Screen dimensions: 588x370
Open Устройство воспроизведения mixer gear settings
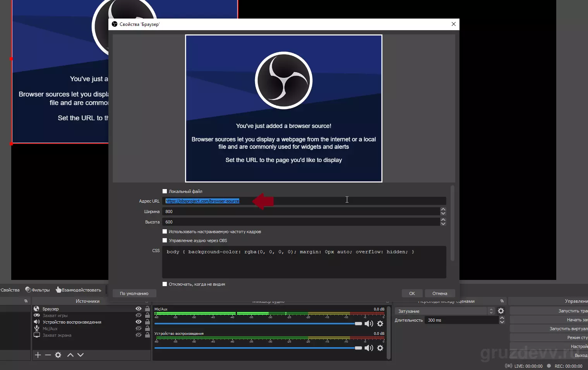[380, 348]
